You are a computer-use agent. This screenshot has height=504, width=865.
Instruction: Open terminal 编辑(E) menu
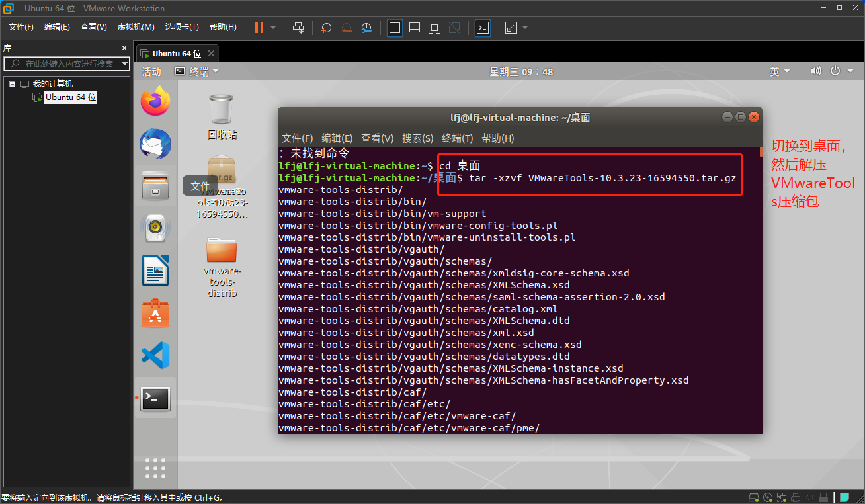(x=337, y=138)
